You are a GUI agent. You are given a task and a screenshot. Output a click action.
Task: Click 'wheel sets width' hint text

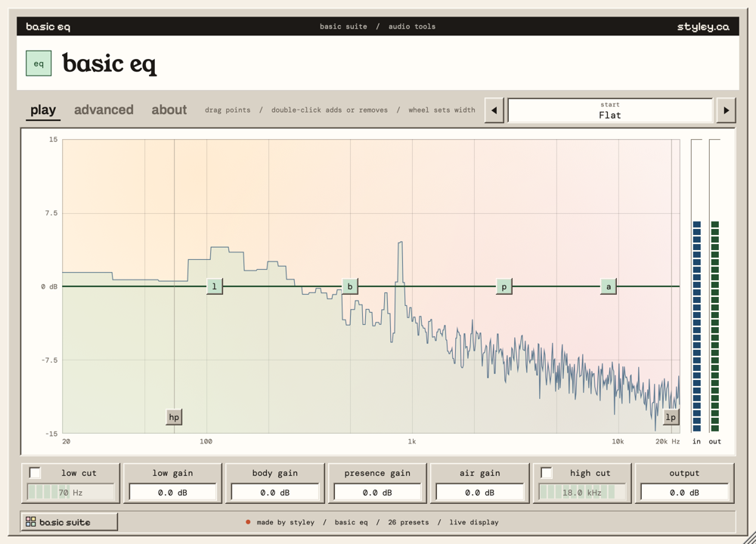(x=442, y=110)
